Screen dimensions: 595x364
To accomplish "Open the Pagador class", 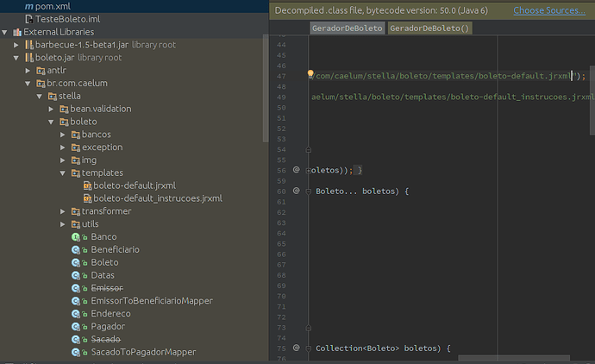I will point(108,327).
